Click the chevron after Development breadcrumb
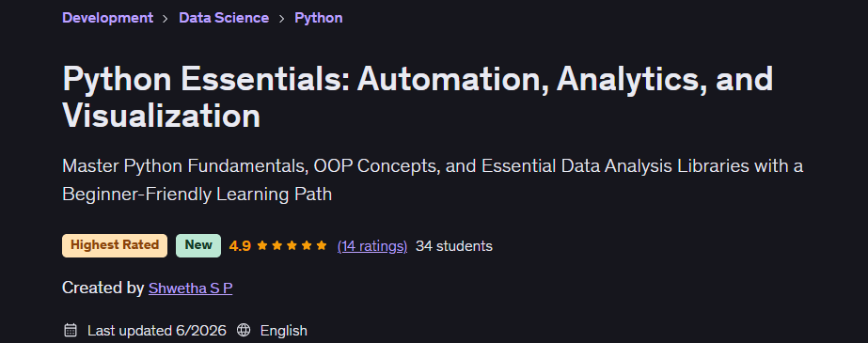The image size is (868, 343). click(166, 18)
